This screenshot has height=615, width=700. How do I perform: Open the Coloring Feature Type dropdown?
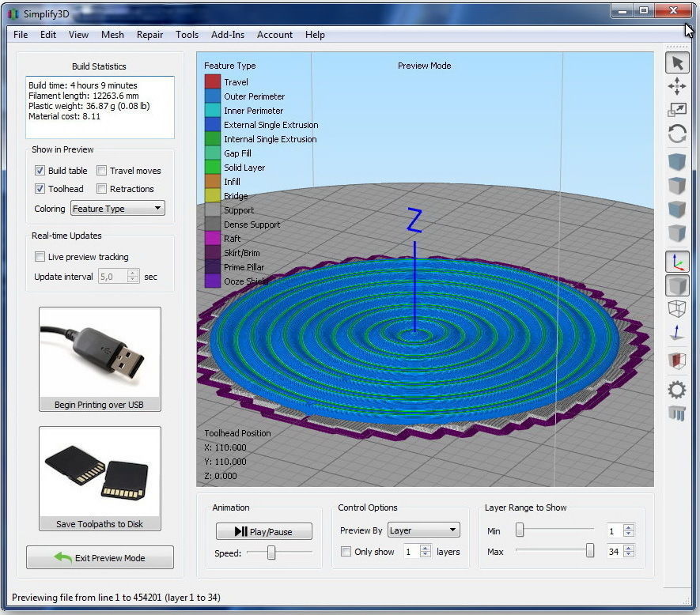pos(117,209)
